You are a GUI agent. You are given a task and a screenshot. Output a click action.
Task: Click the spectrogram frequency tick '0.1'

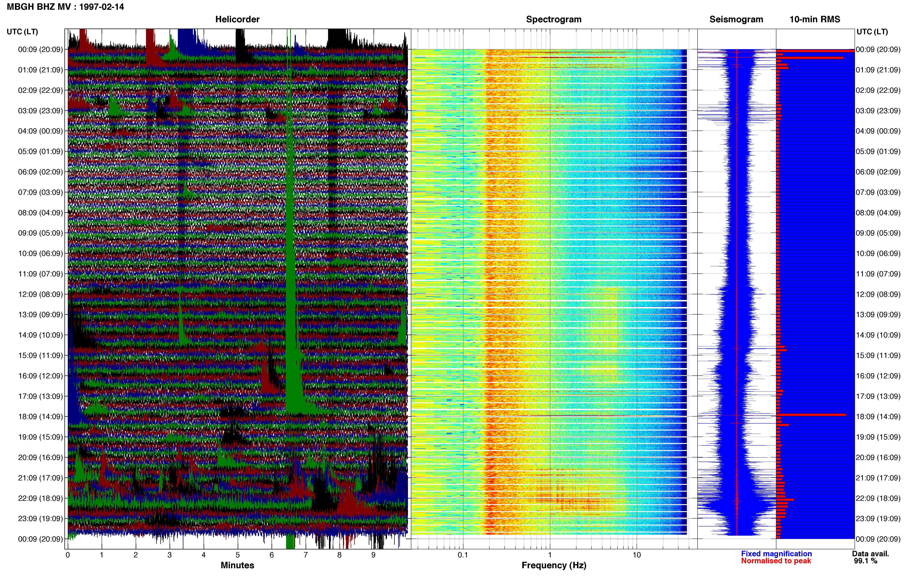click(x=463, y=555)
